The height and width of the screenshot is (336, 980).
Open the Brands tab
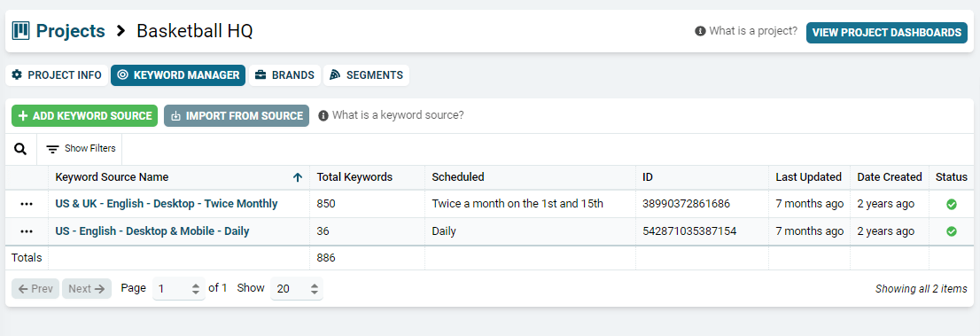[285, 75]
